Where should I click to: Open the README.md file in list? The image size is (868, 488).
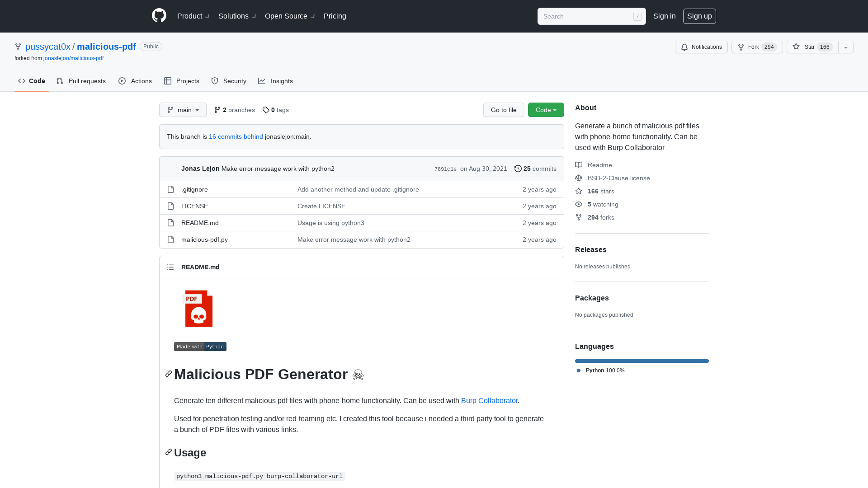[200, 223]
